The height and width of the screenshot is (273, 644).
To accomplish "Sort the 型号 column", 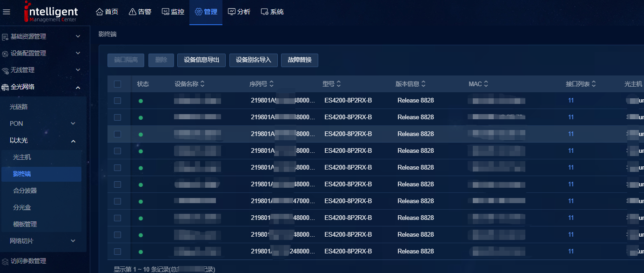I will (339, 84).
